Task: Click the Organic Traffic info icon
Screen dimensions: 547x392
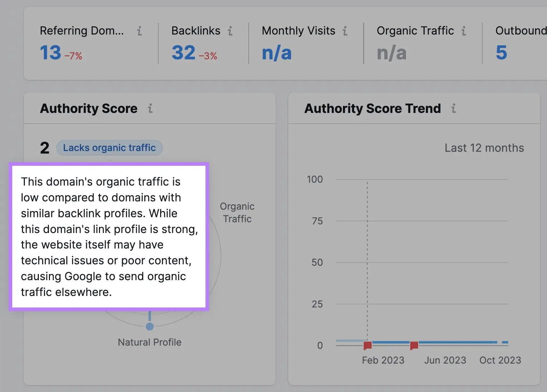Action: tap(465, 31)
